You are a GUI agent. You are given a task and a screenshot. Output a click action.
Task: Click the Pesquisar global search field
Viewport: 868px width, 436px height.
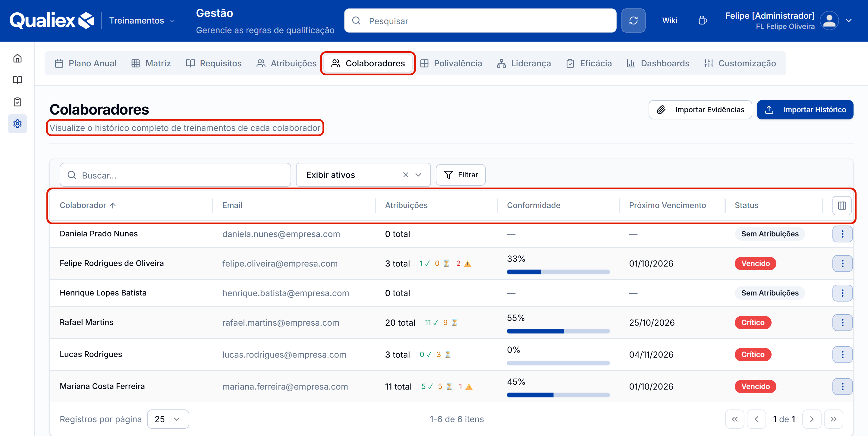pyautogui.click(x=480, y=21)
